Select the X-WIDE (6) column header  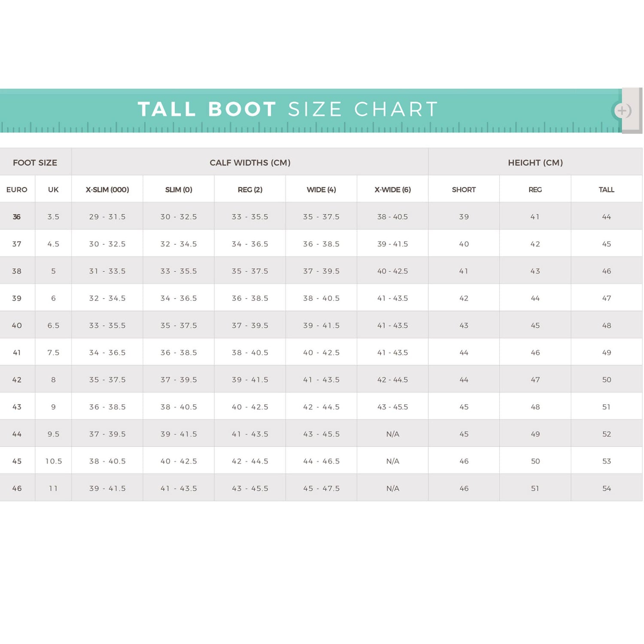pos(392,189)
